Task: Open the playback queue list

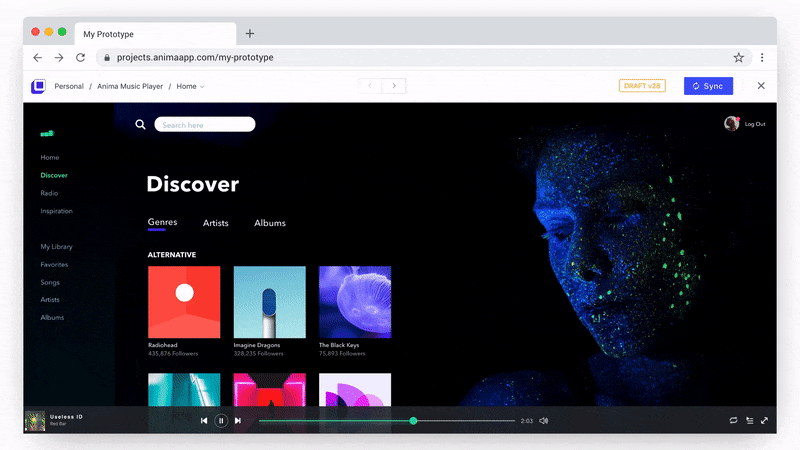Action: 750,421
